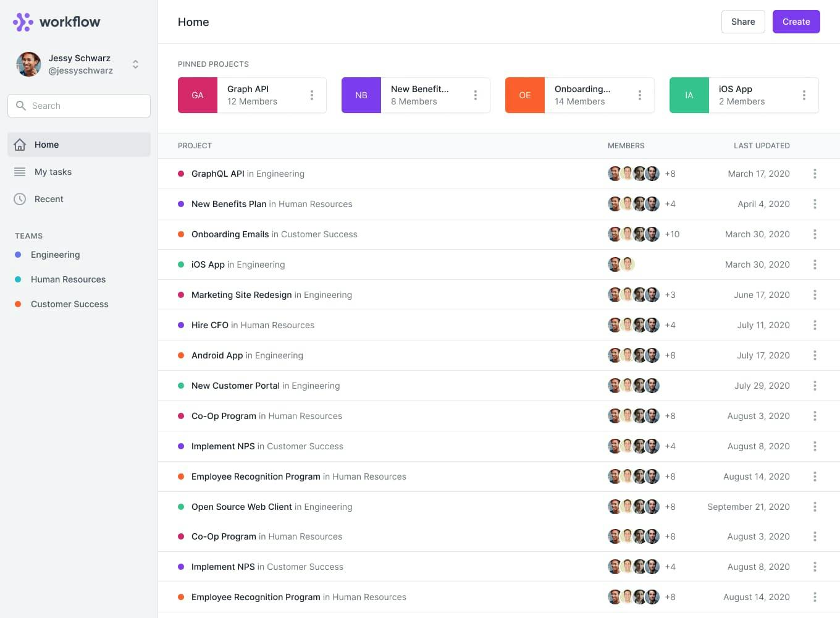Open Graph API pinned project options
840x618 pixels.
312,95
